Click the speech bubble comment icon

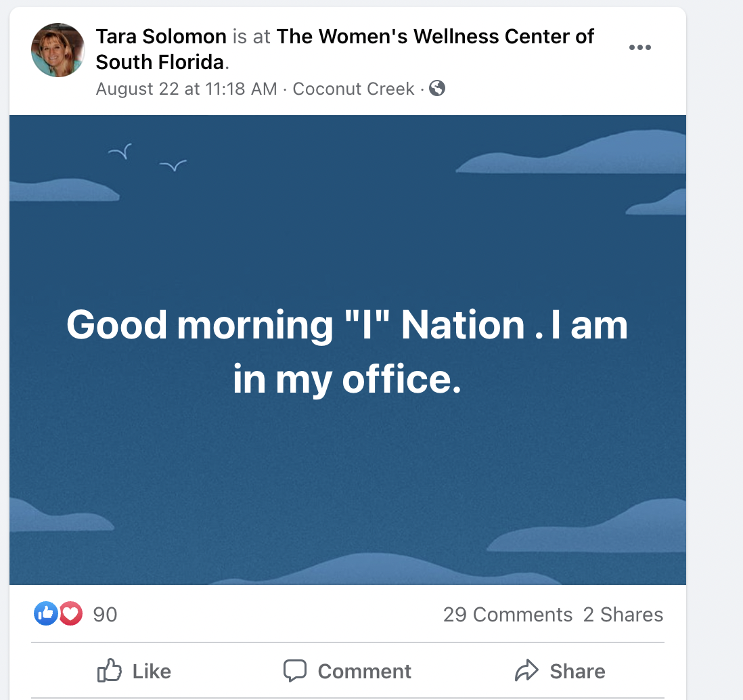(295, 671)
